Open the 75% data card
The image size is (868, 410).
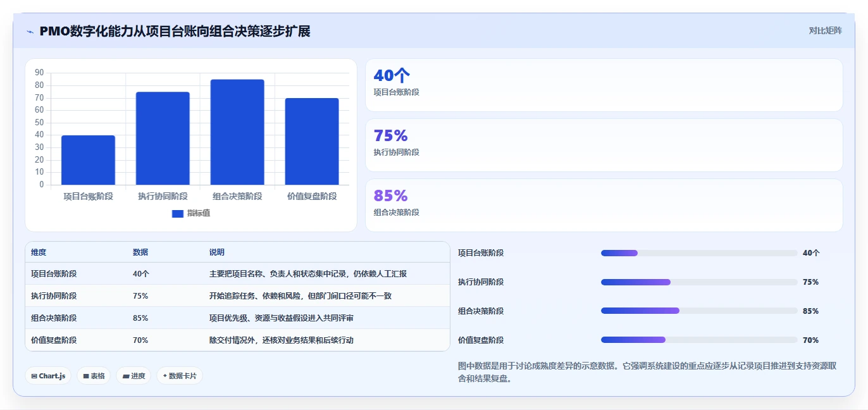pyautogui.click(x=604, y=146)
